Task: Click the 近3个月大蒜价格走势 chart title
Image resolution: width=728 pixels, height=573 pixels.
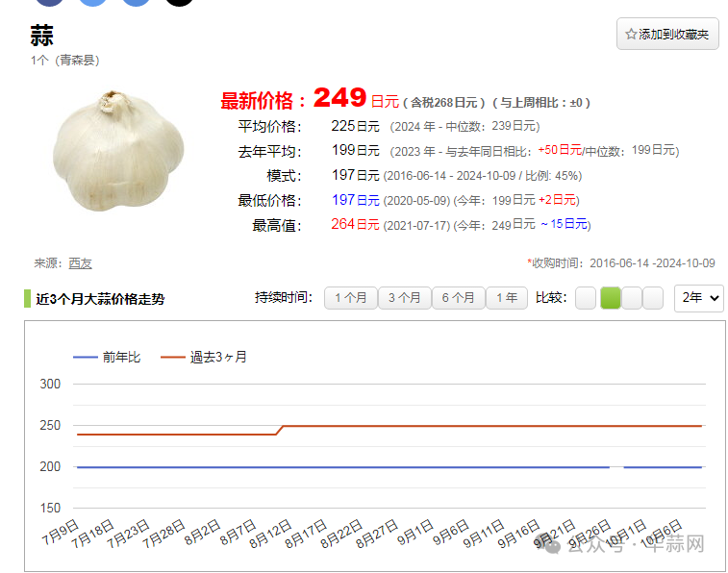Action: pyautogui.click(x=100, y=299)
